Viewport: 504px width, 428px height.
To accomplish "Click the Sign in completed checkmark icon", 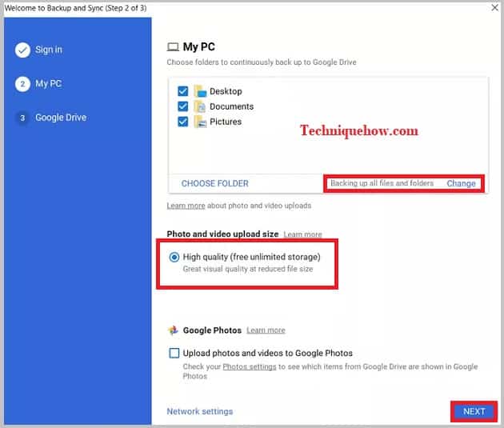I will point(22,50).
